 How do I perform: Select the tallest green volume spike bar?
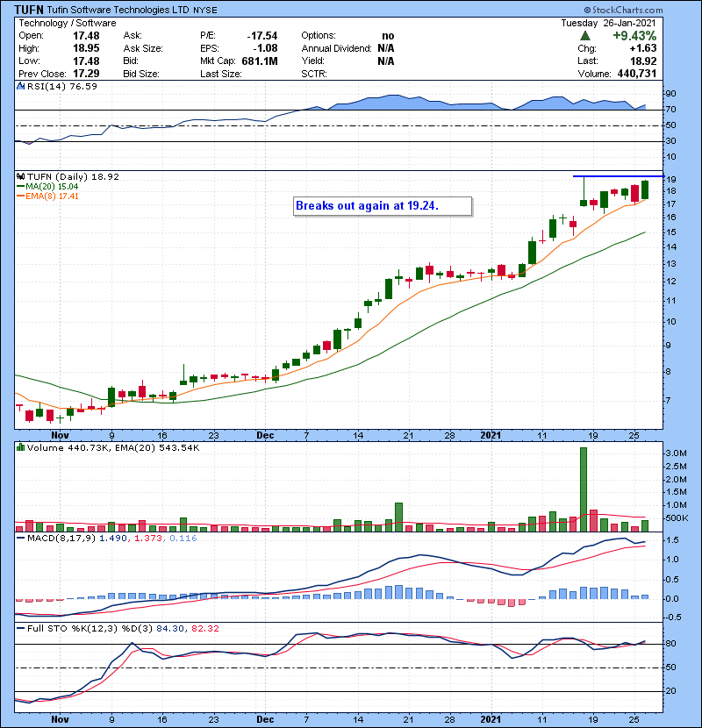pos(583,489)
